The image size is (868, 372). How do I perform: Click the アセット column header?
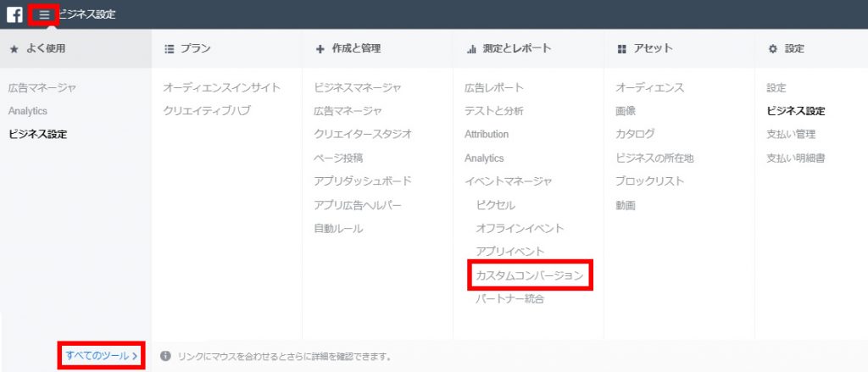pos(654,48)
